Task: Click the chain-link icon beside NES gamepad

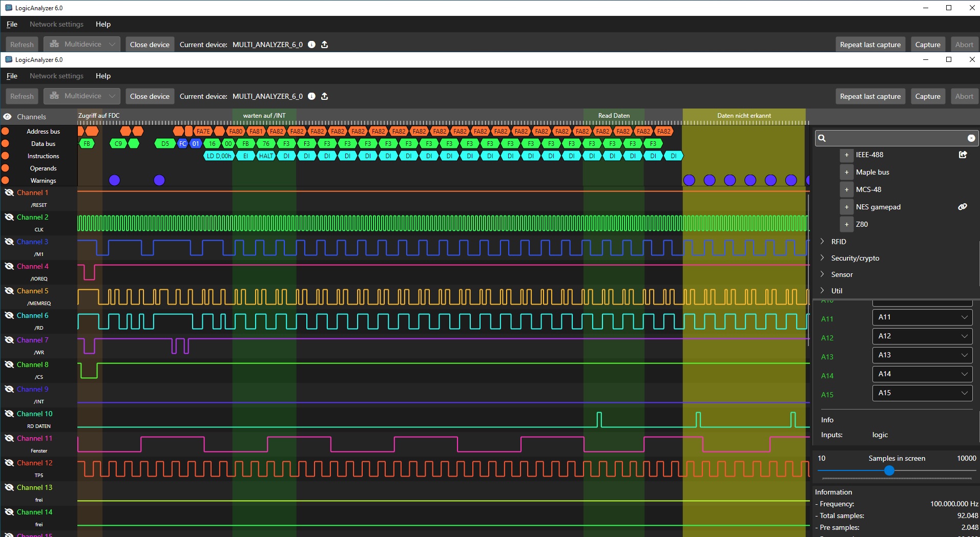Action: point(963,207)
